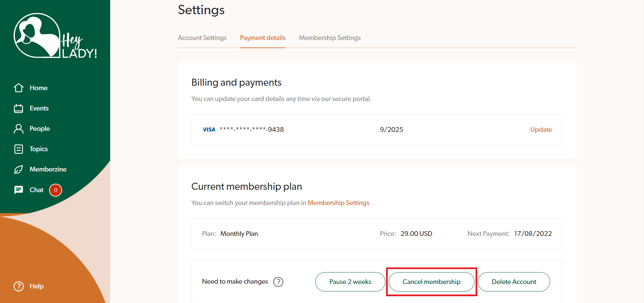Open the Help link
Image resolution: width=644 pixels, height=303 pixels.
tap(37, 286)
